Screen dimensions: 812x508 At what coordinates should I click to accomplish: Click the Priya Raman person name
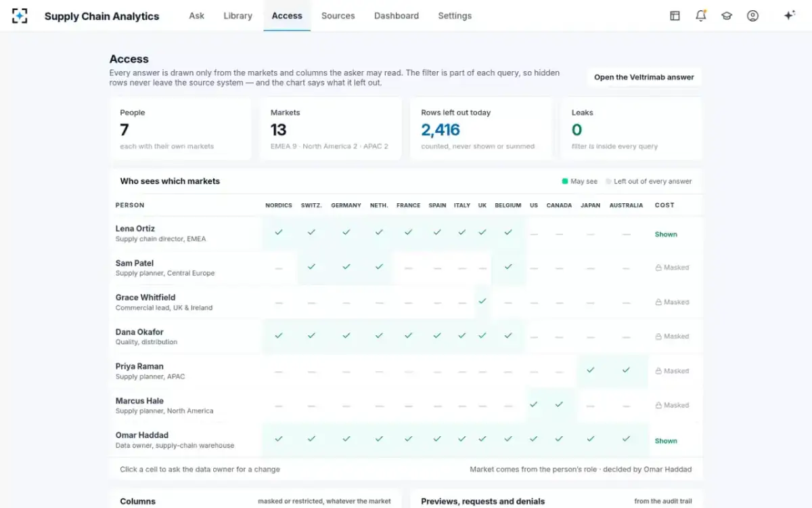coord(139,366)
